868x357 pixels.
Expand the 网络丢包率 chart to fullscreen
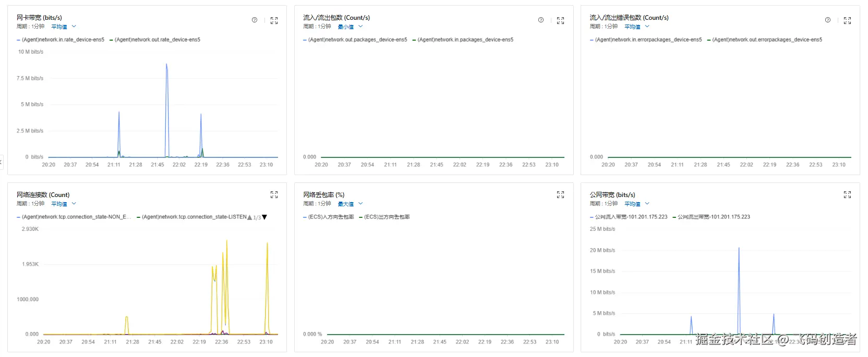point(561,194)
